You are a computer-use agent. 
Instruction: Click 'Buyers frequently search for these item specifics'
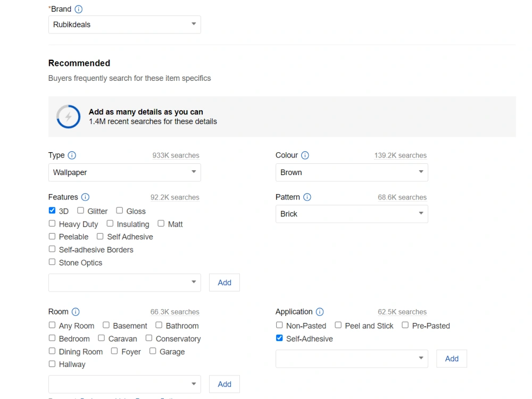pyautogui.click(x=130, y=78)
